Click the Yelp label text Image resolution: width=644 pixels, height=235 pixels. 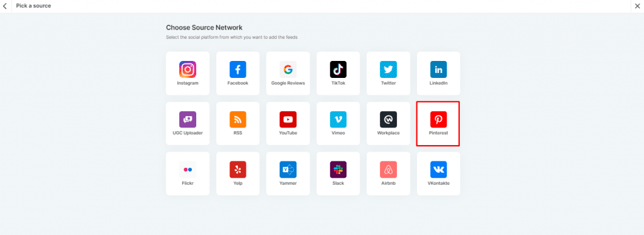coord(238,183)
